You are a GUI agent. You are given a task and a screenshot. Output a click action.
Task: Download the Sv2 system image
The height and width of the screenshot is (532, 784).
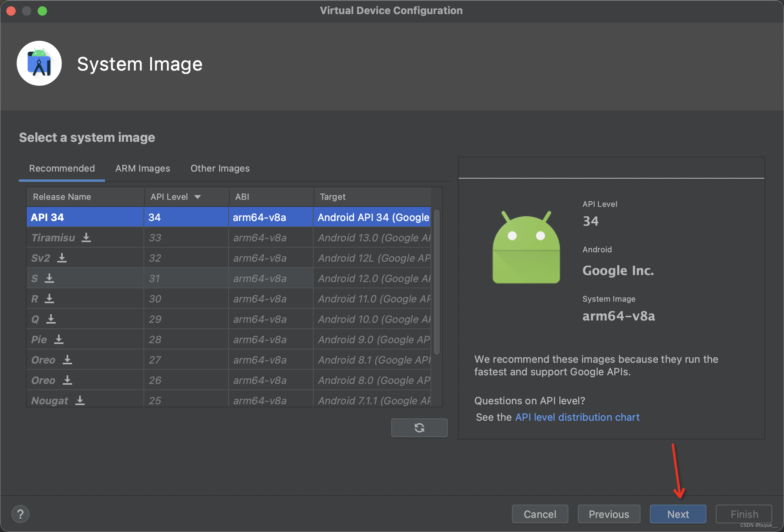point(62,258)
